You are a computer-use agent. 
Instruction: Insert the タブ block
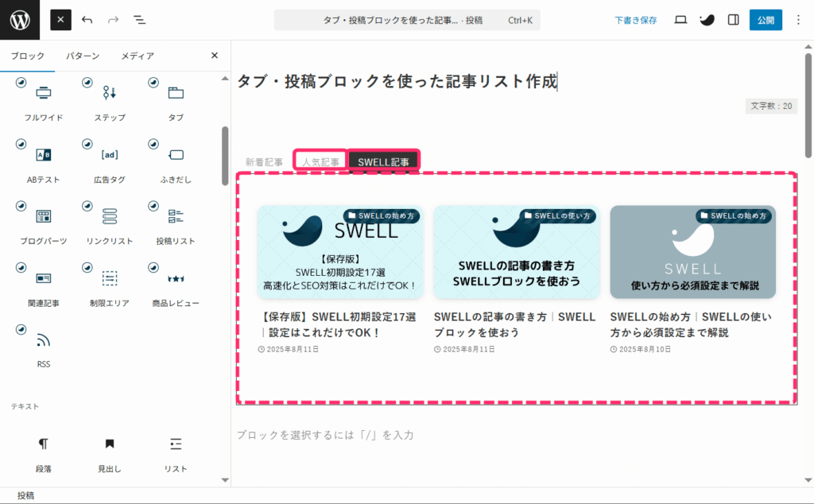pyautogui.click(x=176, y=102)
